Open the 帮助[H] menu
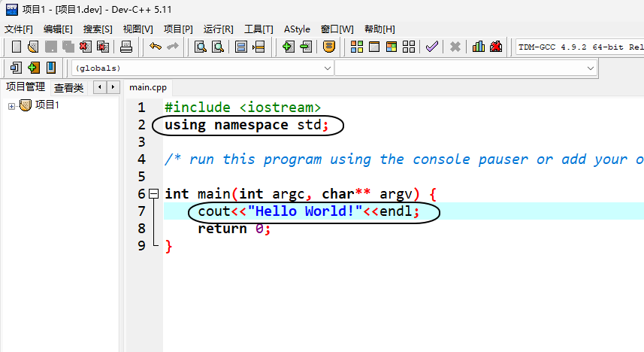Viewport: 644px width, 352px height. pos(380,29)
